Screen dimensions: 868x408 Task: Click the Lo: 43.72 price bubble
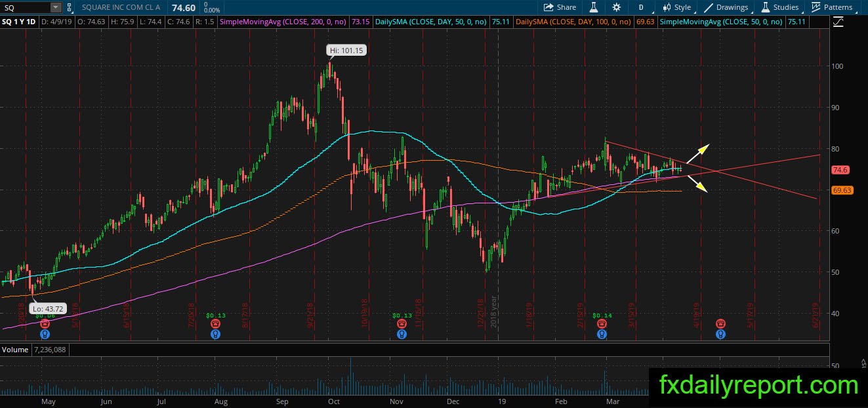coord(47,308)
